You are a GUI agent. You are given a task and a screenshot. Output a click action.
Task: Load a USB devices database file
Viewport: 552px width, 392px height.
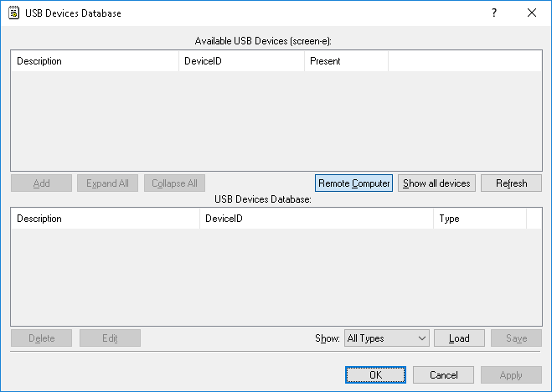[x=459, y=338]
